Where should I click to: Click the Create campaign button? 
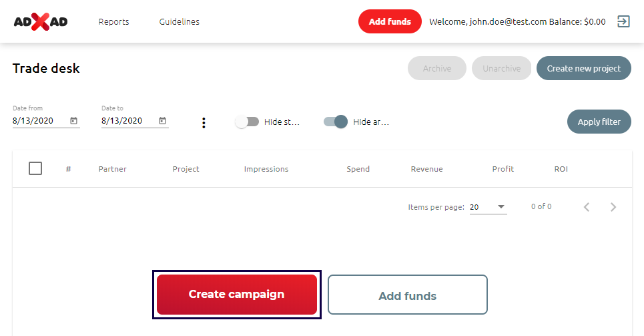[237, 295]
